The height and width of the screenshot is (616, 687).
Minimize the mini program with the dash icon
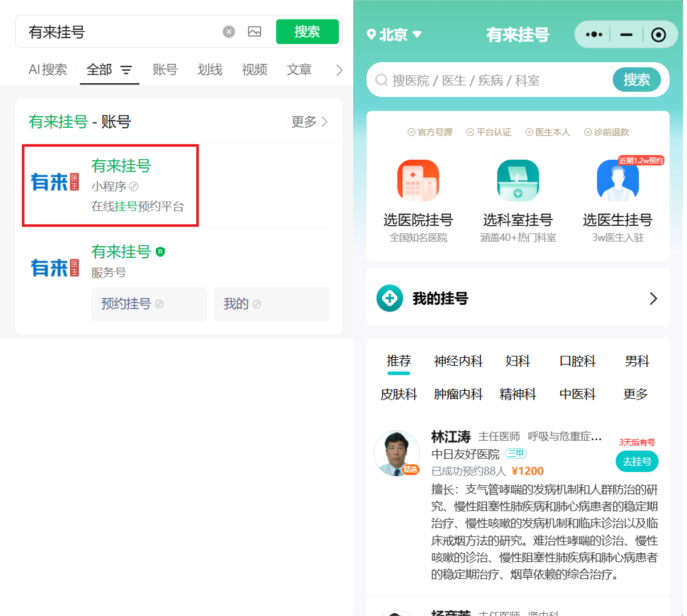pyautogui.click(x=627, y=35)
